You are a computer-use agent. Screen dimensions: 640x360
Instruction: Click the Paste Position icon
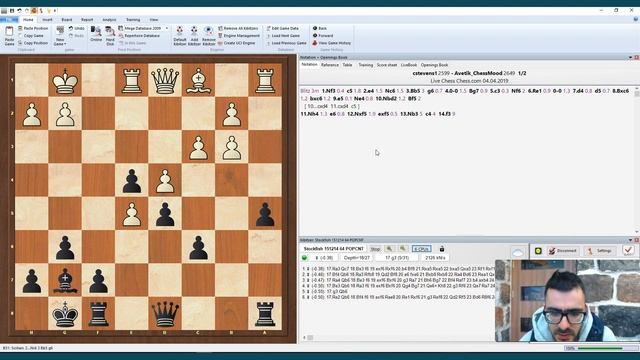(x=20, y=28)
